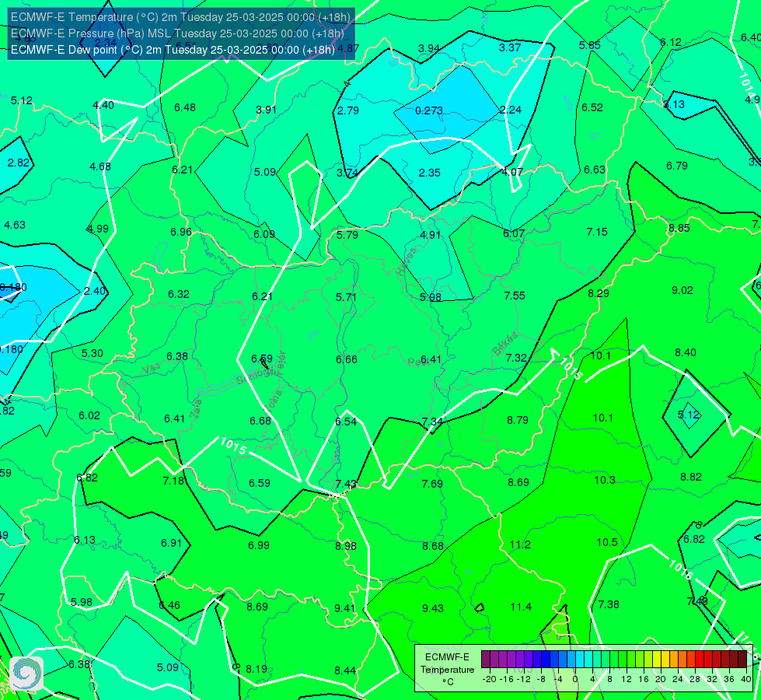761x700 pixels.
Task: Click the 5.79 temperature value
Action: [347, 236]
